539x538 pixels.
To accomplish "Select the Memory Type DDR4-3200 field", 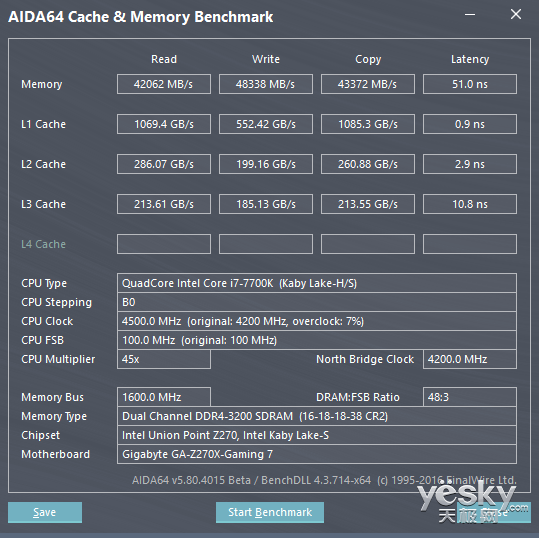I will 317,416.
